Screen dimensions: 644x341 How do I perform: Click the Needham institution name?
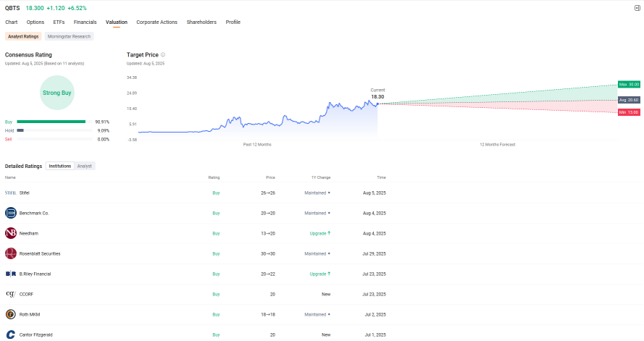pos(29,234)
